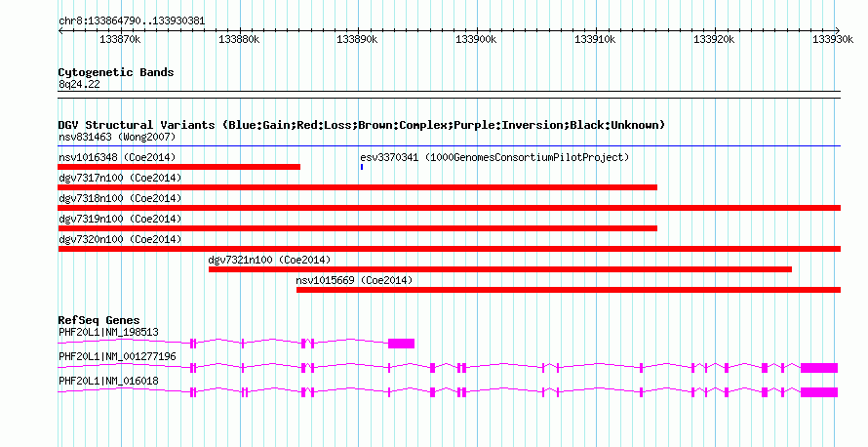Open the dgv7319n100 (Coe2014) variant label
This screenshot has height=447, width=868.
(x=120, y=219)
